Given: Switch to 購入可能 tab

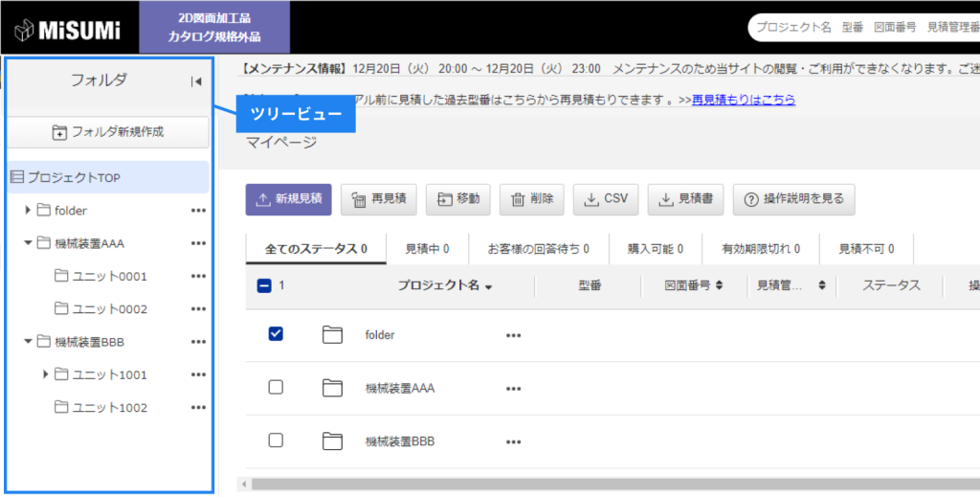Looking at the screenshot, I should pos(656,249).
